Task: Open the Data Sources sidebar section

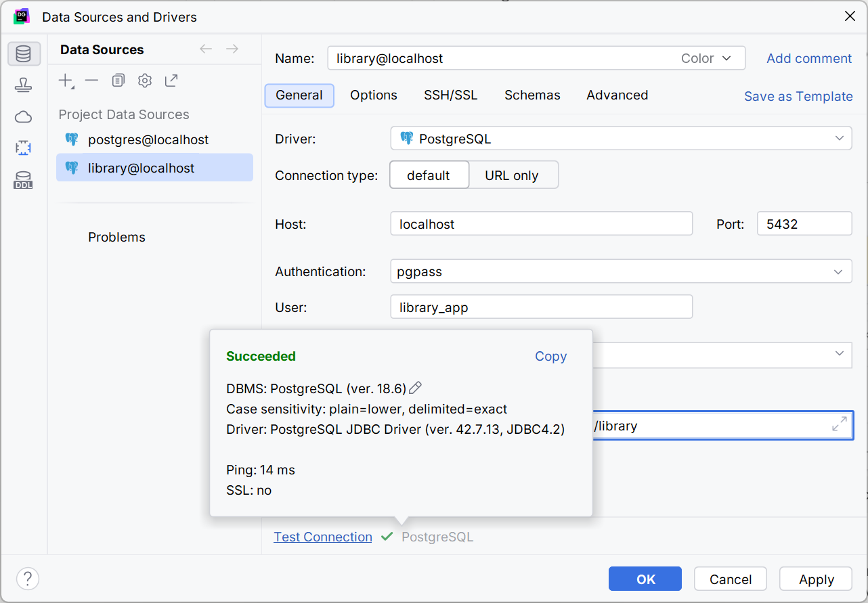Action: click(24, 54)
